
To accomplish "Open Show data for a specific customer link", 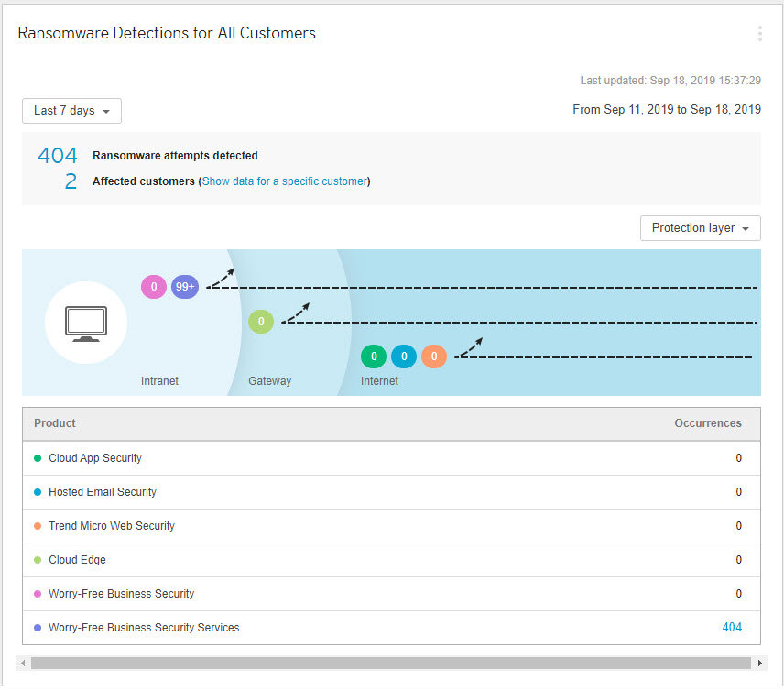I will 284,181.
